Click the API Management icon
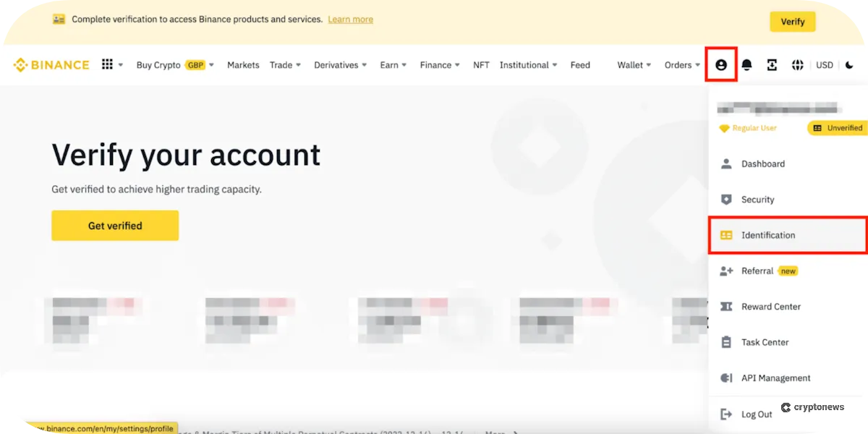868x434 pixels. (724, 378)
